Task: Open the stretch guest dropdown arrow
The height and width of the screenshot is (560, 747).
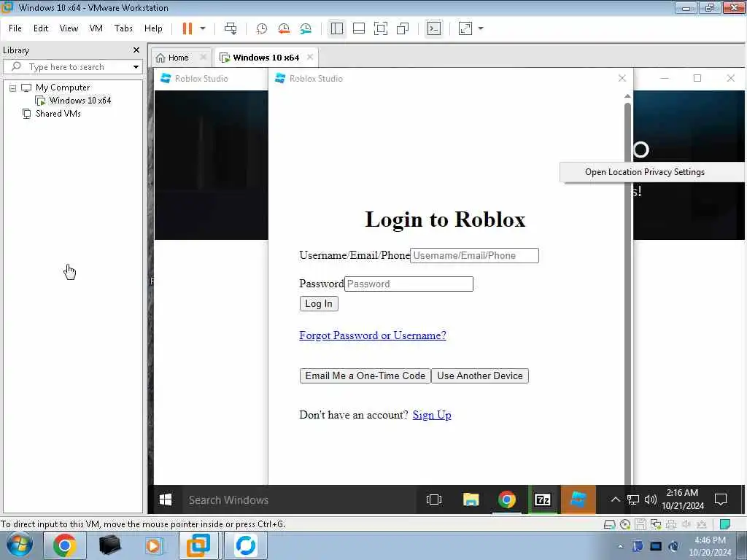Action: [481, 28]
